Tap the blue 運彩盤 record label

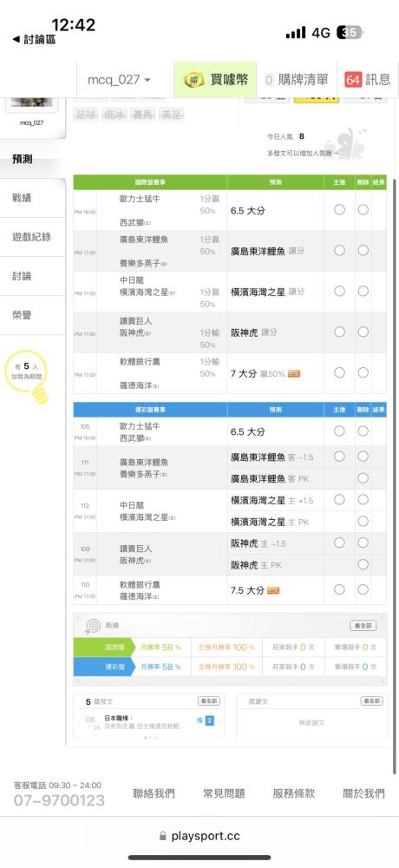pyautogui.click(x=105, y=667)
